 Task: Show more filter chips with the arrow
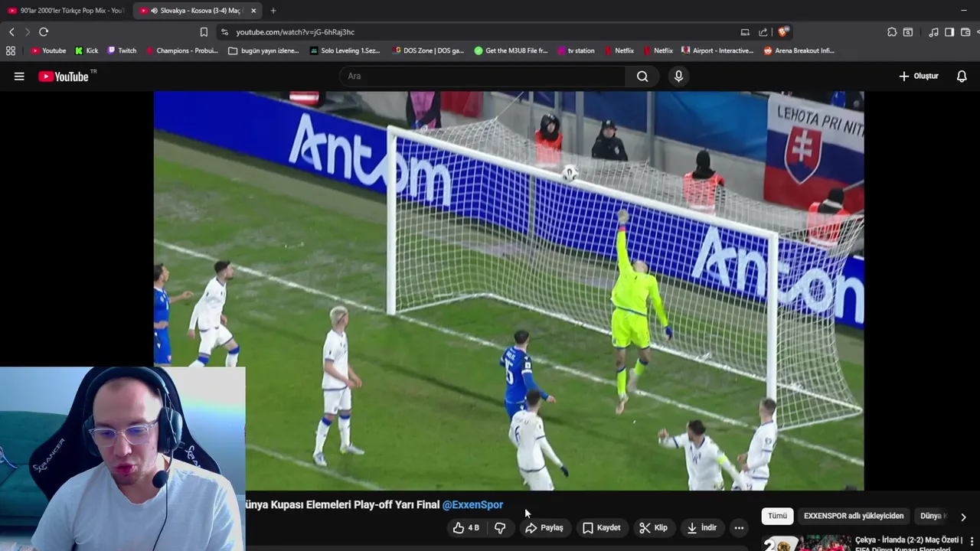[x=963, y=517]
